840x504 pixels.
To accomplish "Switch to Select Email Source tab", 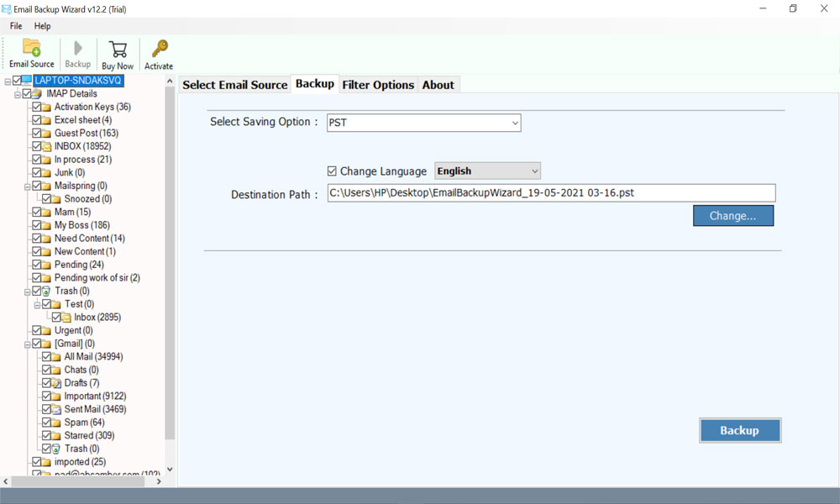I will point(234,85).
